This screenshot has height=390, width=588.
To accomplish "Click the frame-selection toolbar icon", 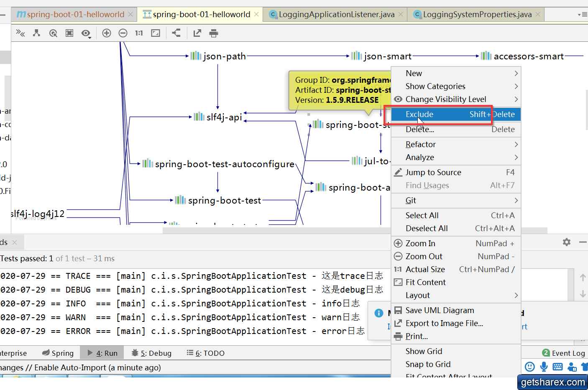I will tap(69, 33).
